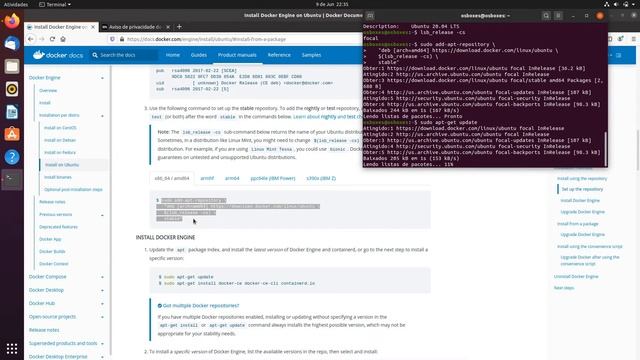This screenshot has width=640, height=360.
Task: Go back in Firefox history
Action: 31,39
